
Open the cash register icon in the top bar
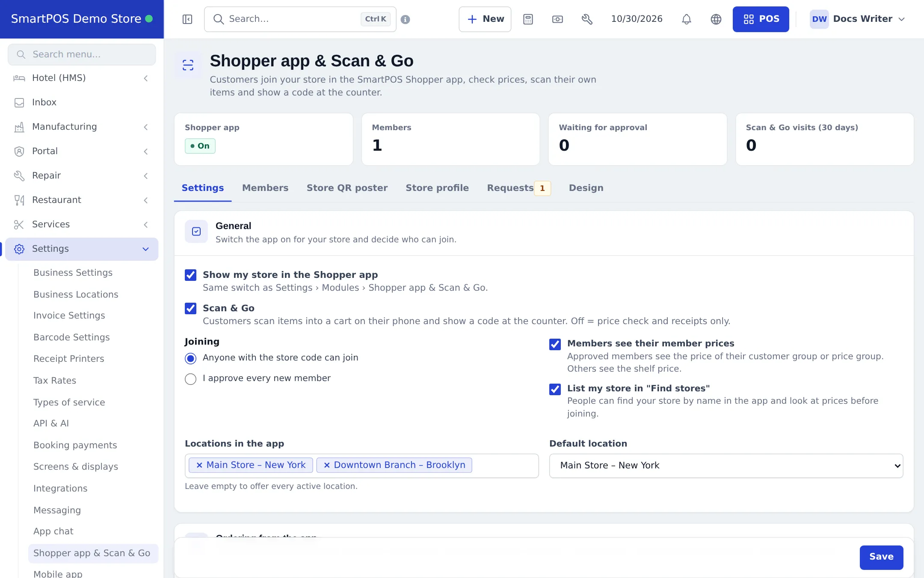(x=557, y=19)
